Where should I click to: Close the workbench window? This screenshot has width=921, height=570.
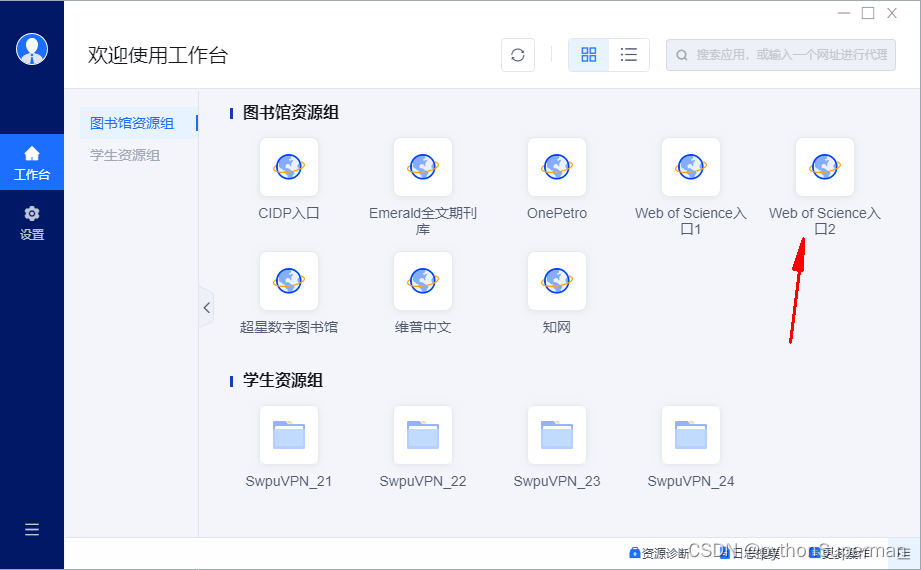pyautogui.click(x=892, y=13)
